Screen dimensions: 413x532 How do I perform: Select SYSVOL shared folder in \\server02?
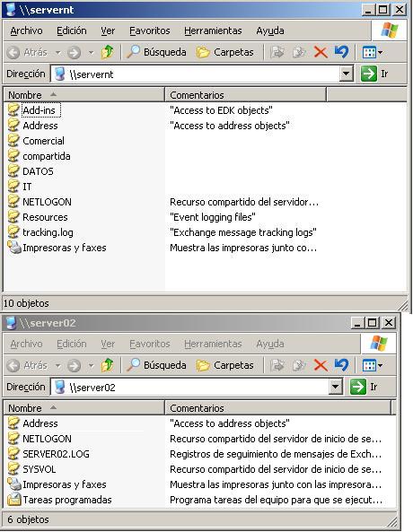(40, 469)
